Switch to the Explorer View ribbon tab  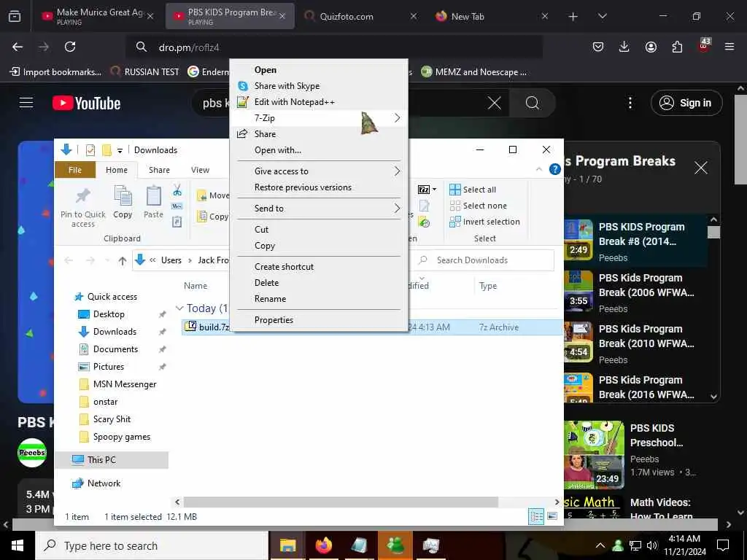(200, 170)
